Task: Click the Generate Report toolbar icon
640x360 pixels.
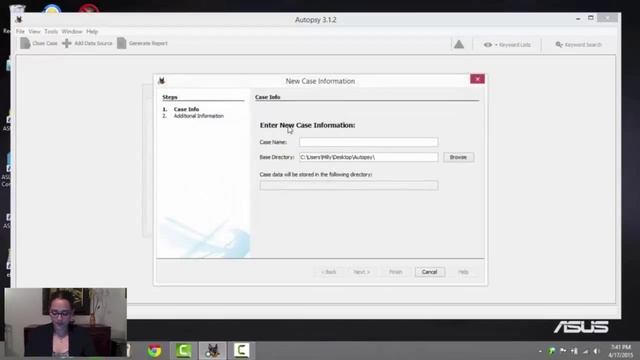Action: 121,43
